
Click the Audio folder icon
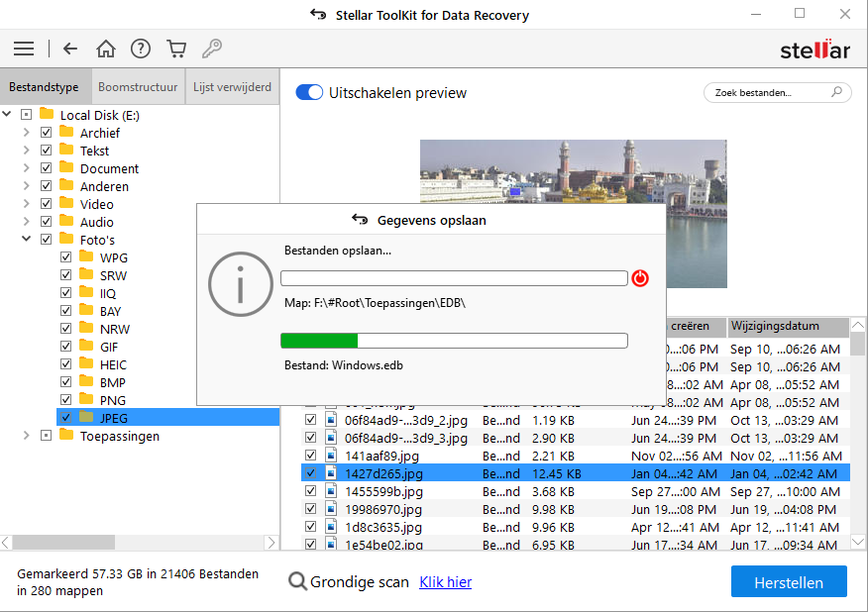pyautogui.click(x=66, y=221)
